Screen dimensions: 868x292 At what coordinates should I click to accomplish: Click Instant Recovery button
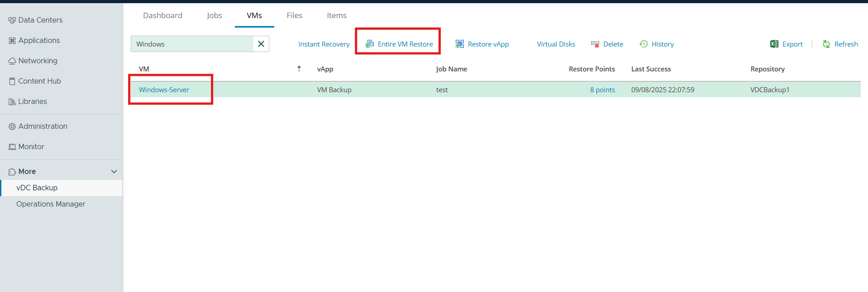pyautogui.click(x=324, y=44)
